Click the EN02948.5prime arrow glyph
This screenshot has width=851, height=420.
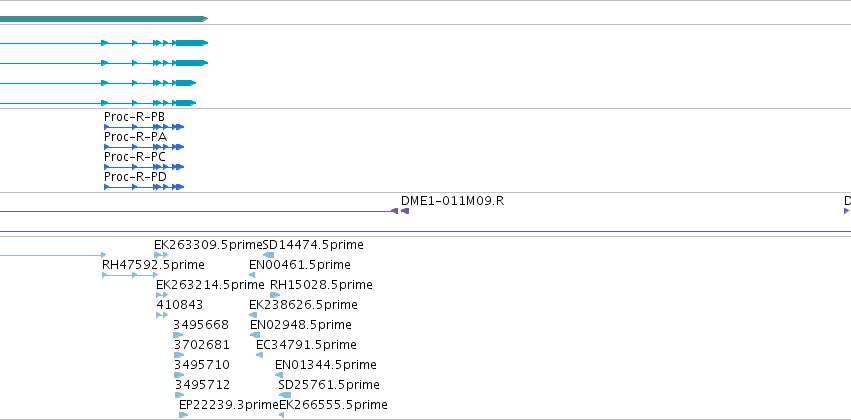click(x=255, y=335)
